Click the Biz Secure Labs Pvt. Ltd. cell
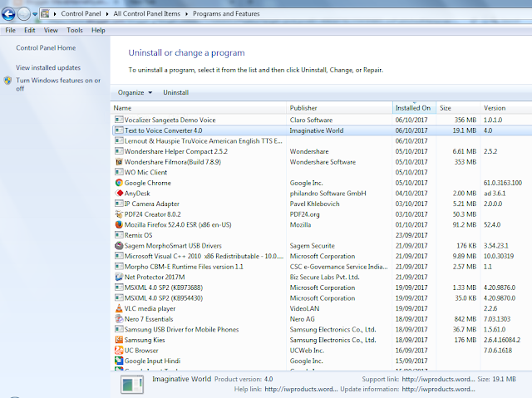This screenshot has width=532, height=398. pyautogui.click(x=324, y=277)
